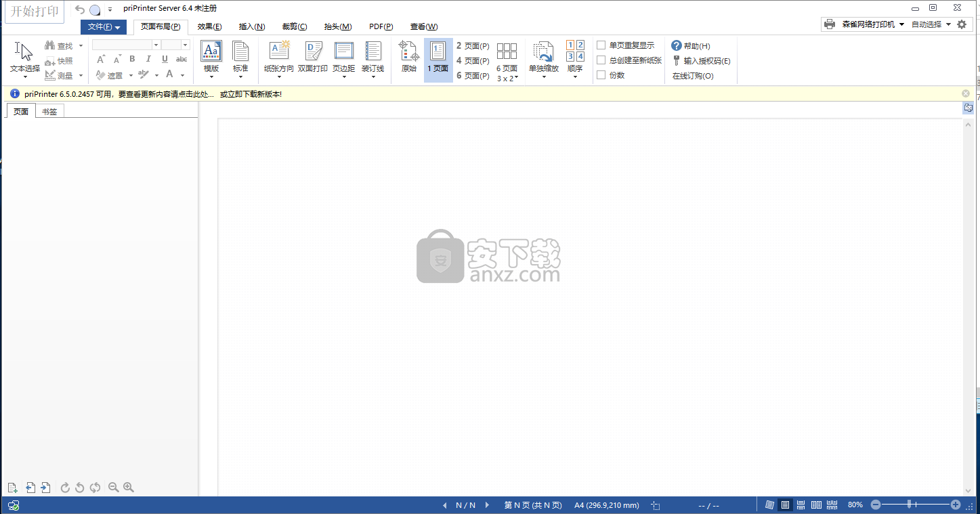Zoom out thumbnails with the magnifier minus
Viewport: 980px width, 514px height.
(114, 488)
